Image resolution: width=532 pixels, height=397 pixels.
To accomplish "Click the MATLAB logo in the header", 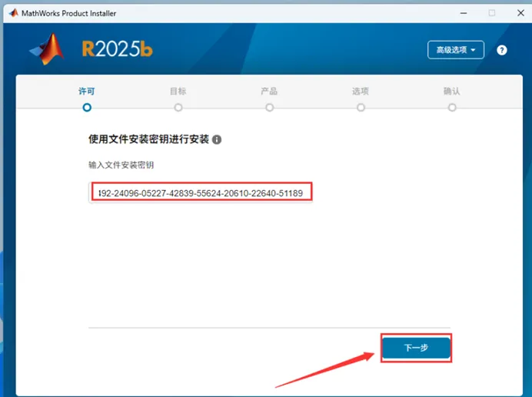I will tap(47, 49).
